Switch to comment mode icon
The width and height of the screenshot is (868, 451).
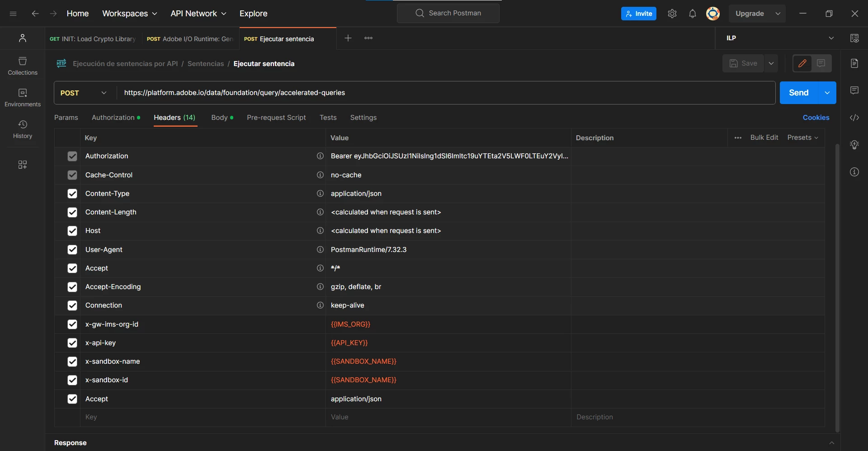pos(821,63)
